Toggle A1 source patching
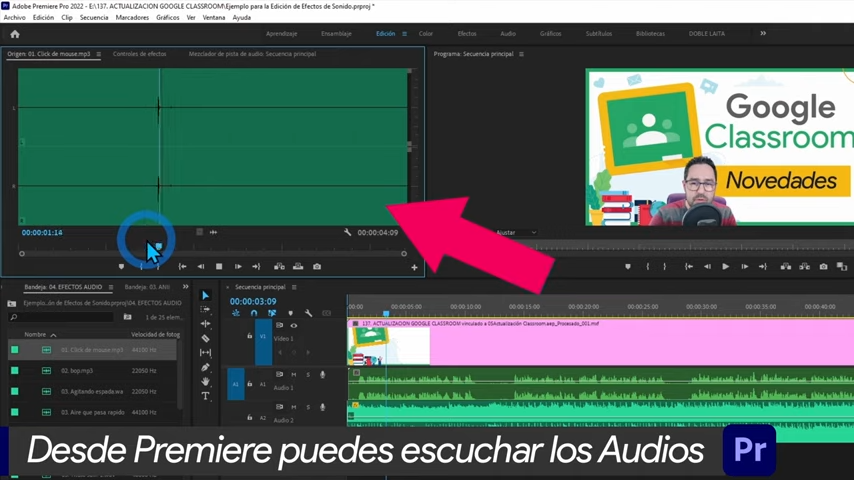The width and height of the screenshot is (854, 480). click(236, 384)
